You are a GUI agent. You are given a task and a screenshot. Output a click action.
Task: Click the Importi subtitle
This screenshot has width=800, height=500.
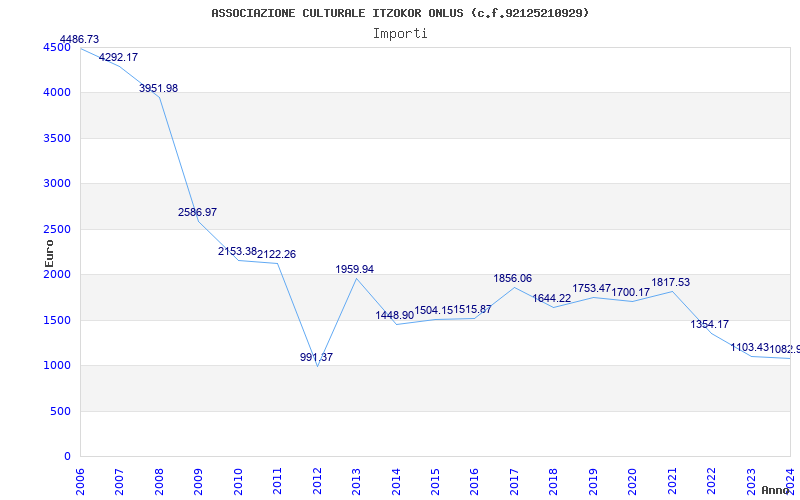[x=400, y=34]
